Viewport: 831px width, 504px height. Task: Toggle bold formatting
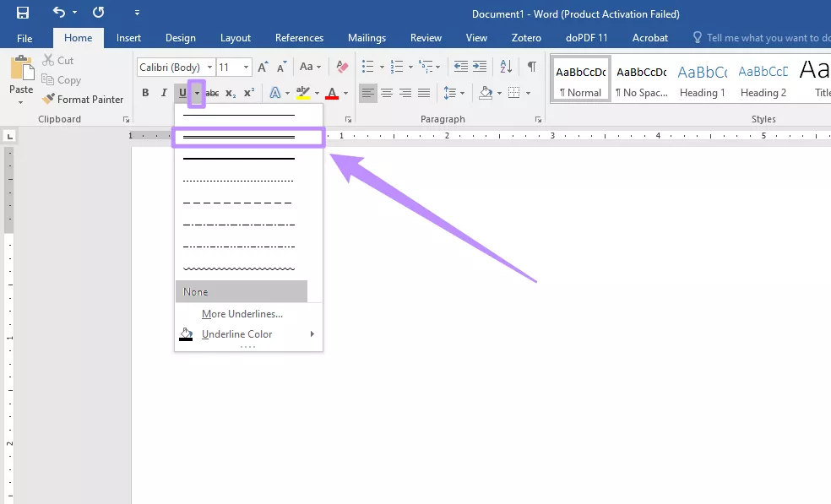point(145,92)
